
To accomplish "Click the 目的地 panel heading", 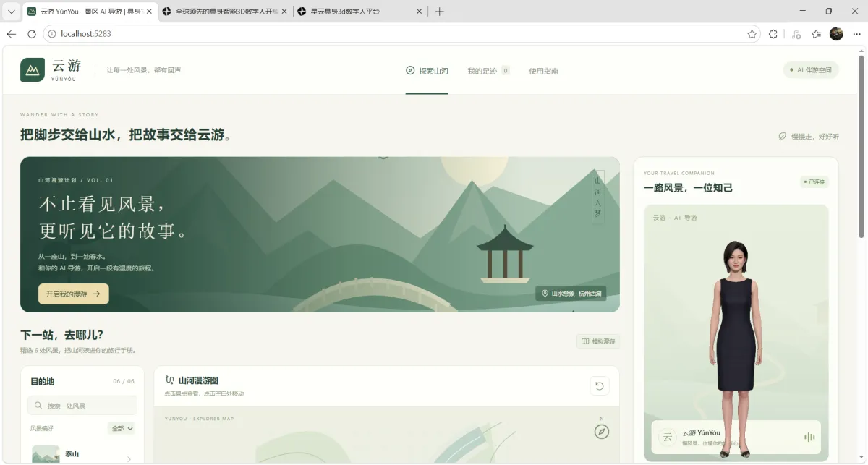I will coord(42,381).
